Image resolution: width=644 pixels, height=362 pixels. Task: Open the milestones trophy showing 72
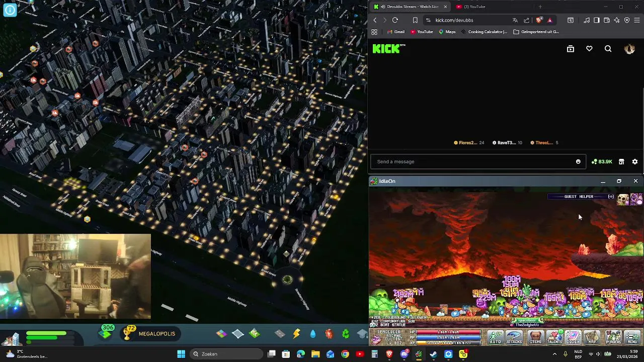129,332
